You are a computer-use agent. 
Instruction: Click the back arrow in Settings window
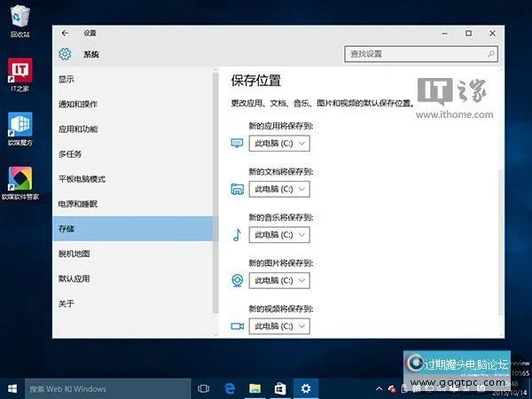click(65, 33)
